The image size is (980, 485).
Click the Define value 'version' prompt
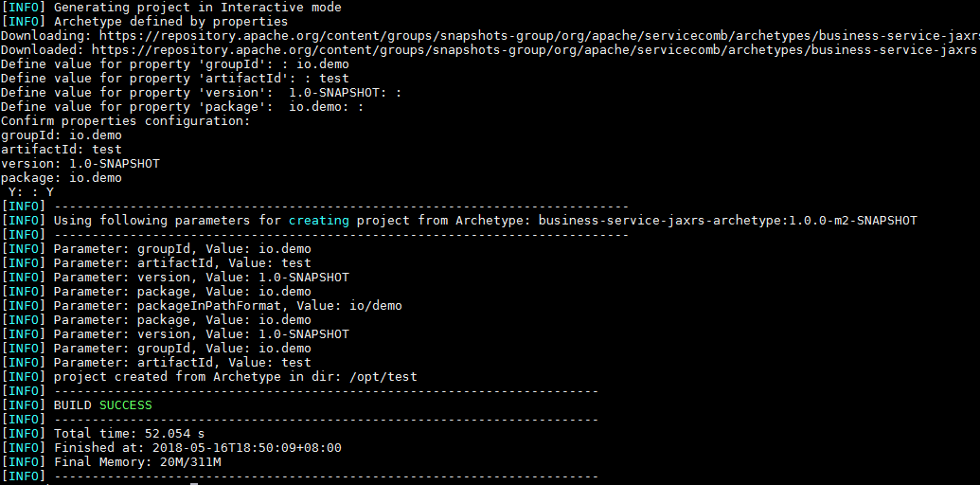201,92
